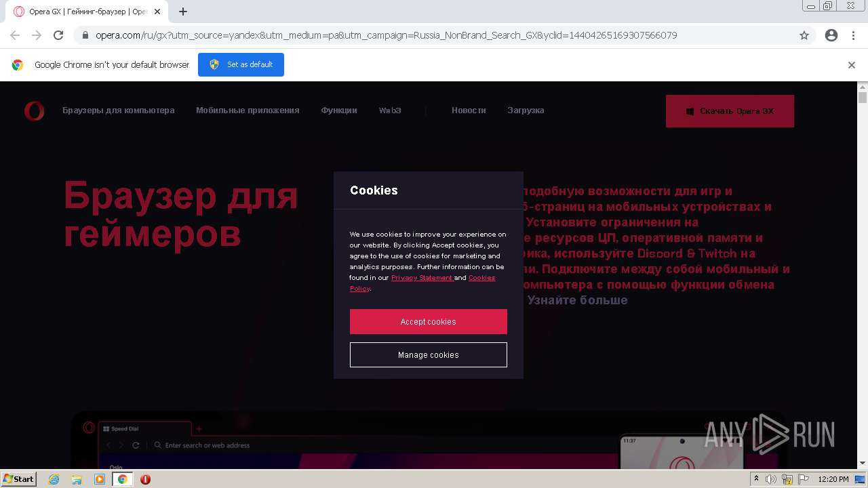The height and width of the screenshot is (488, 868).
Task: Click the taskbar clock showing 12:20 PM
Action: point(833,479)
